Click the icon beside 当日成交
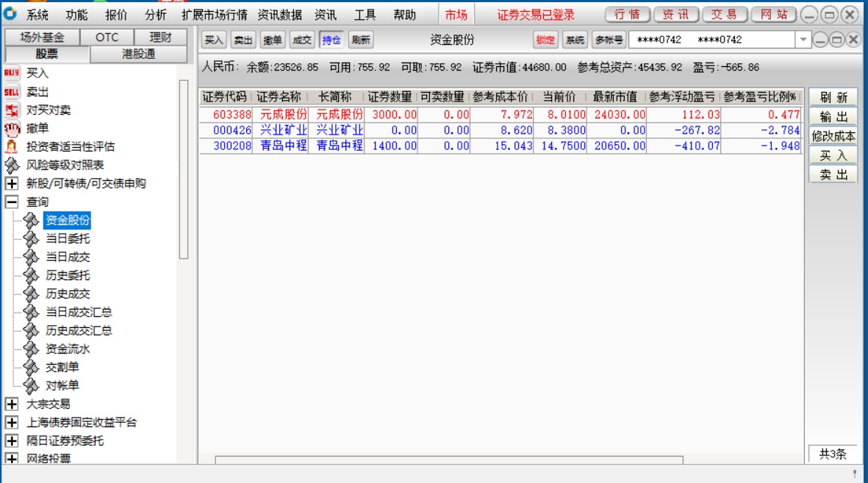868x483 pixels. [x=32, y=257]
